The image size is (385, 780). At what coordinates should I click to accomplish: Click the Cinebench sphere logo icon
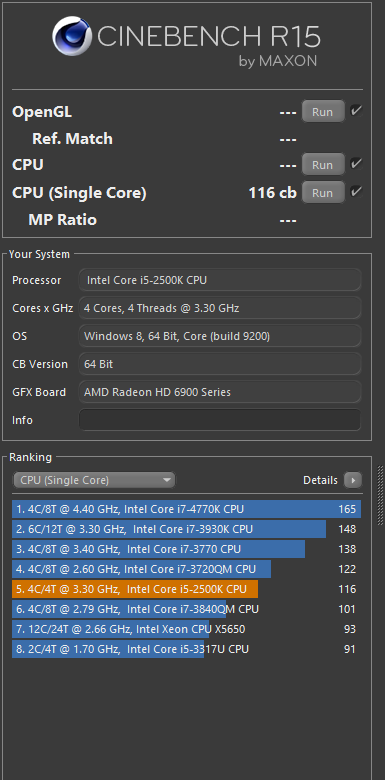(72, 36)
